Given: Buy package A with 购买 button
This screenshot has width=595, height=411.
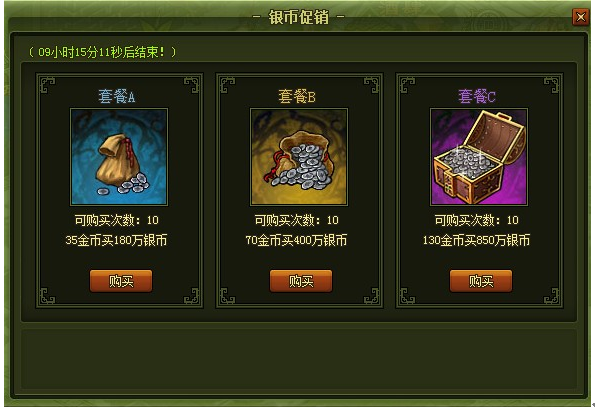Looking at the screenshot, I should (x=121, y=281).
